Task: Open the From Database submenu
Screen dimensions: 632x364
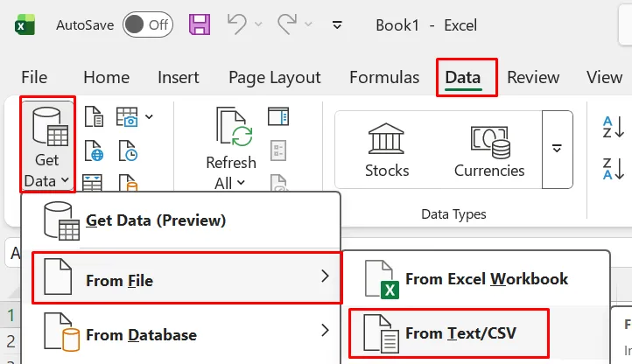Action: click(181, 333)
